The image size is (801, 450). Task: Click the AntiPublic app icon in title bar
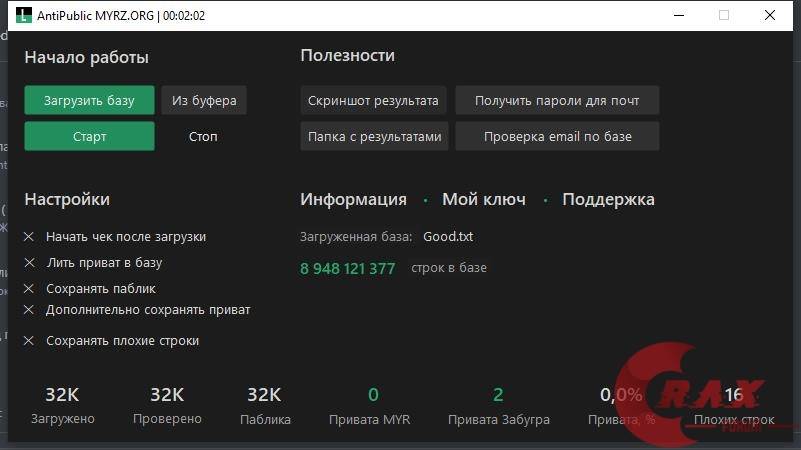[x=23, y=15]
